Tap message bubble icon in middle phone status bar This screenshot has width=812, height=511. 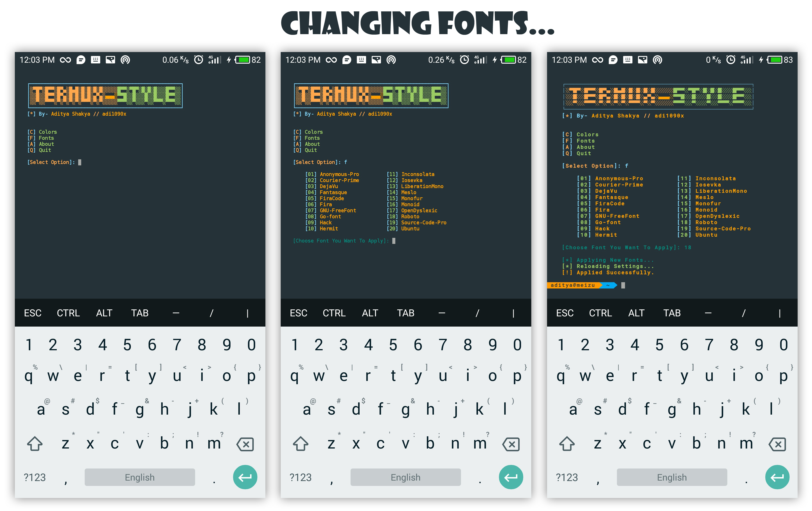coord(346,60)
